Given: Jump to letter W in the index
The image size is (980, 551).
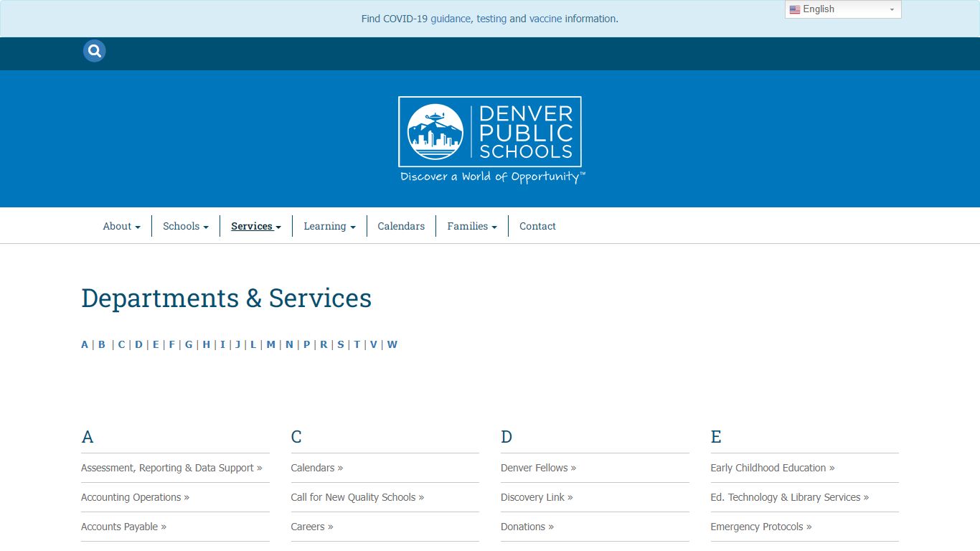Looking at the screenshot, I should click(x=392, y=344).
